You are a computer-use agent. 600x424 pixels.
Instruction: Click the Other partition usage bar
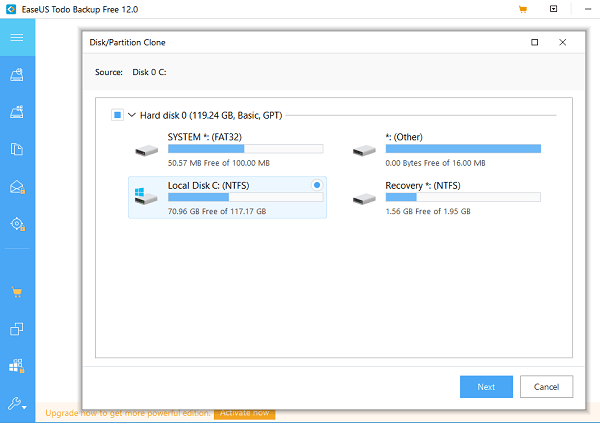coord(463,149)
